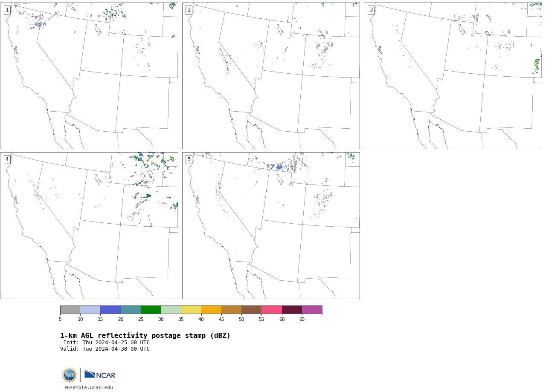Click the number label 3 box
This screenshot has width=546, height=392.
click(x=371, y=10)
